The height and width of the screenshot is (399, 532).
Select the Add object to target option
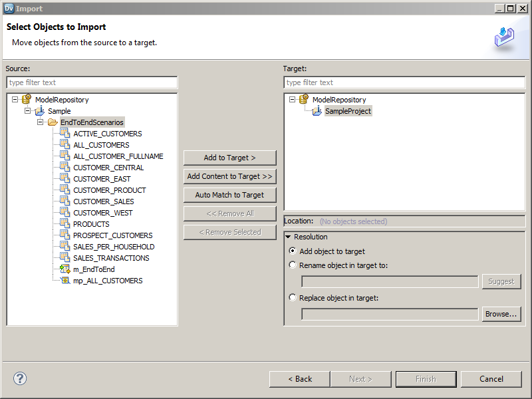pyautogui.click(x=293, y=251)
